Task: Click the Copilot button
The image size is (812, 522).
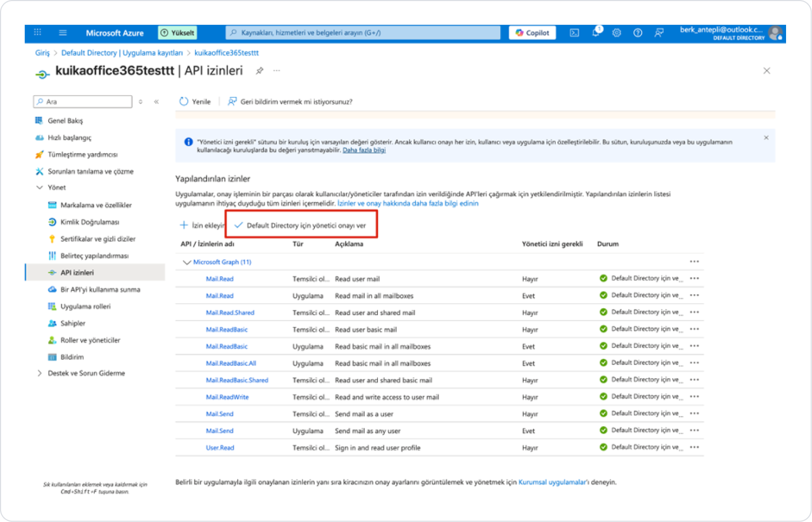Action: (533, 33)
